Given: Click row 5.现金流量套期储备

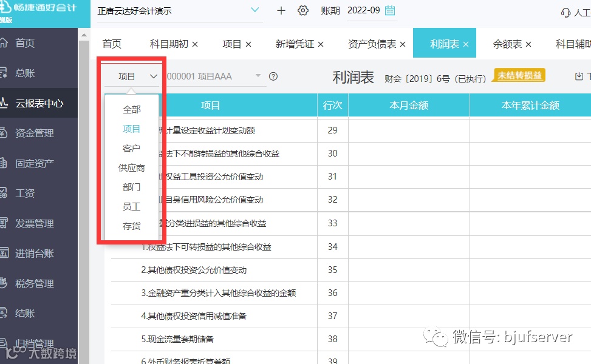Looking at the screenshot, I should pyautogui.click(x=177, y=339).
